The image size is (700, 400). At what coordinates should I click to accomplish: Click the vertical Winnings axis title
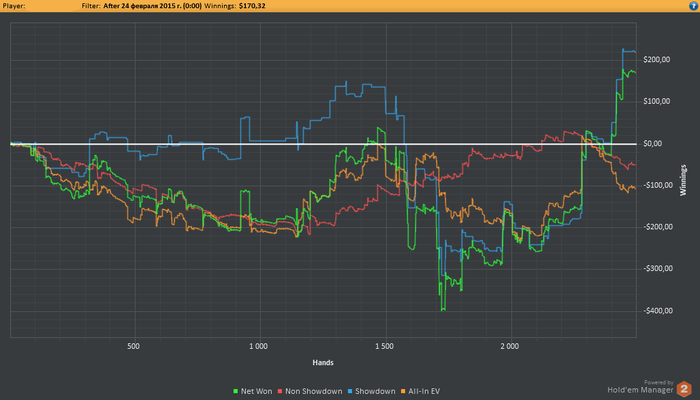[x=683, y=180]
